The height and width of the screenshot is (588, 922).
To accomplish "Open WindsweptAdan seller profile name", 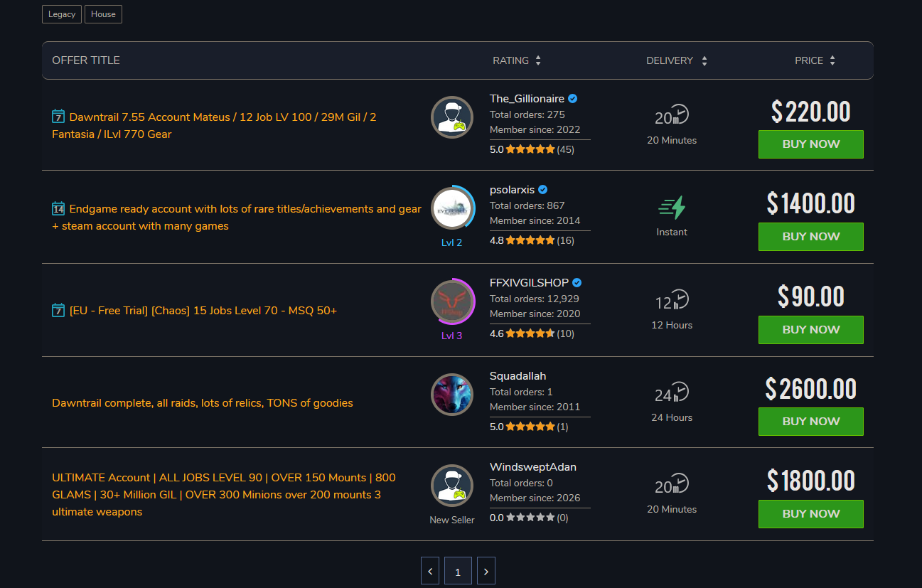I will coord(533,467).
